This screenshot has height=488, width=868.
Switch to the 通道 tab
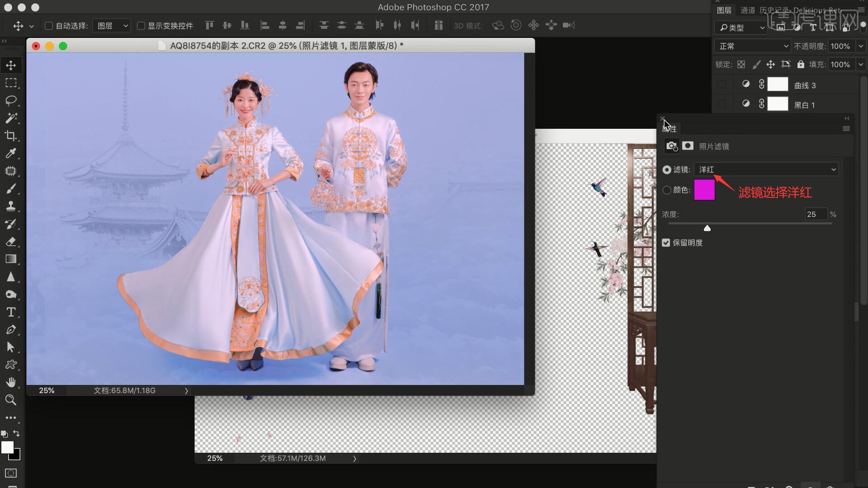(747, 10)
